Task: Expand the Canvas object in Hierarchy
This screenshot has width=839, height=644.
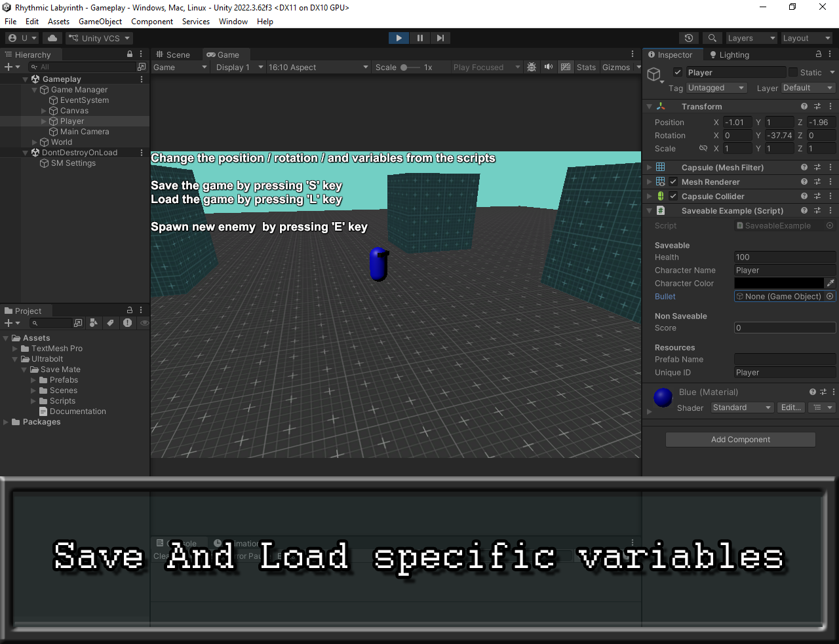Action: [x=44, y=111]
